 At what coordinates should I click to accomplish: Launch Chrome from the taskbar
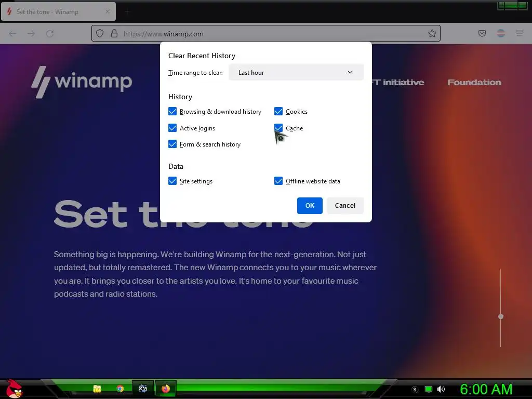tap(120, 389)
